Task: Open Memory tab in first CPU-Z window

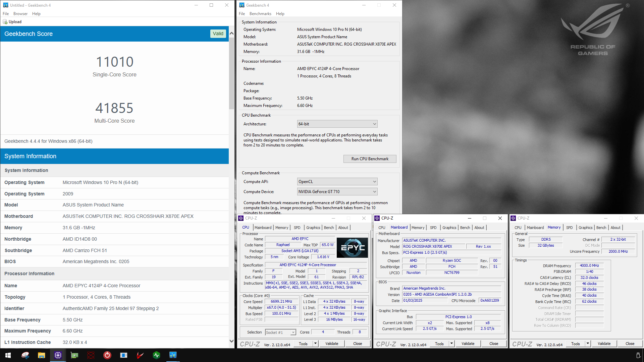Action: (x=282, y=228)
